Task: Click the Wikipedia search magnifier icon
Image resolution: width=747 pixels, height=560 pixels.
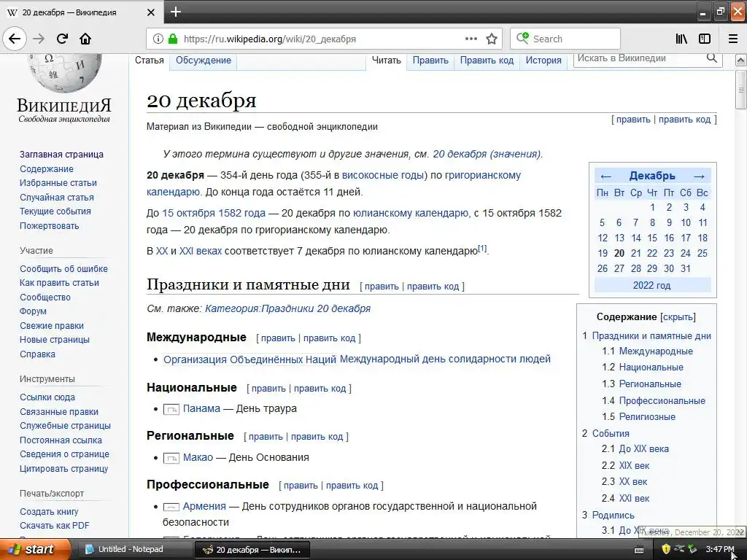Action: pyautogui.click(x=712, y=58)
